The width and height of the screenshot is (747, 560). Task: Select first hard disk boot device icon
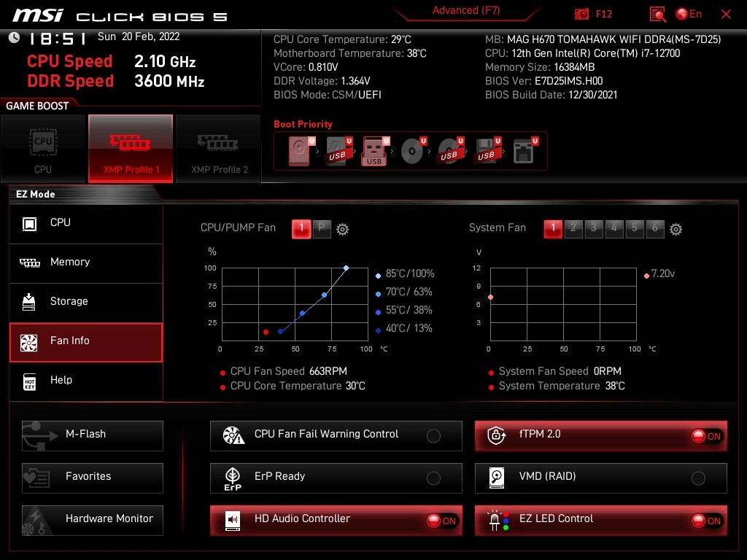point(301,151)
